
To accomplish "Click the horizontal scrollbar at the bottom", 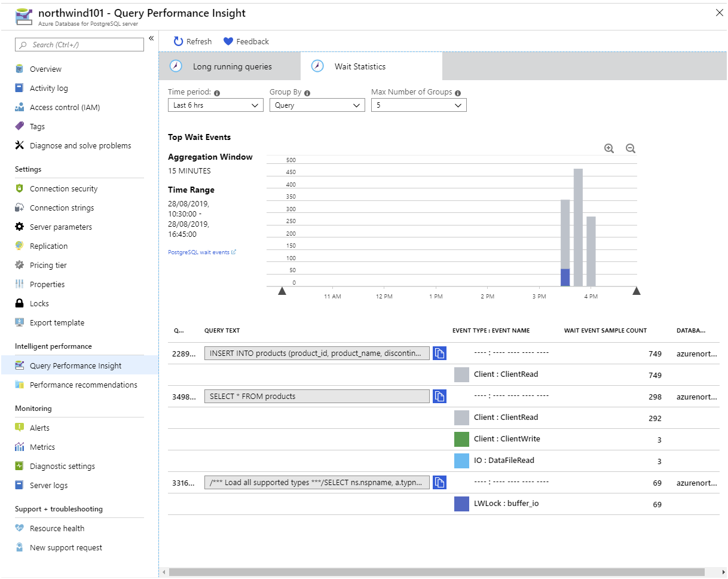I will (x=436, y=572).
